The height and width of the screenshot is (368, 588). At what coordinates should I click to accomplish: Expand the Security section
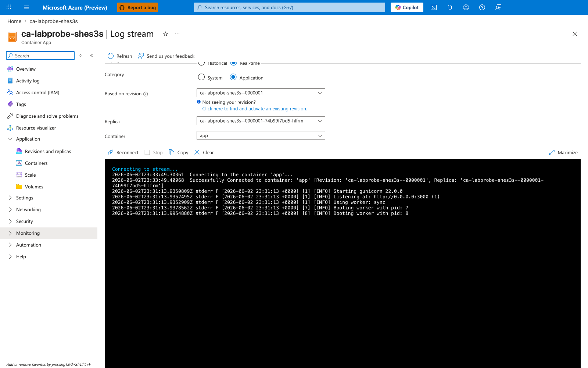tap(10, 221)
